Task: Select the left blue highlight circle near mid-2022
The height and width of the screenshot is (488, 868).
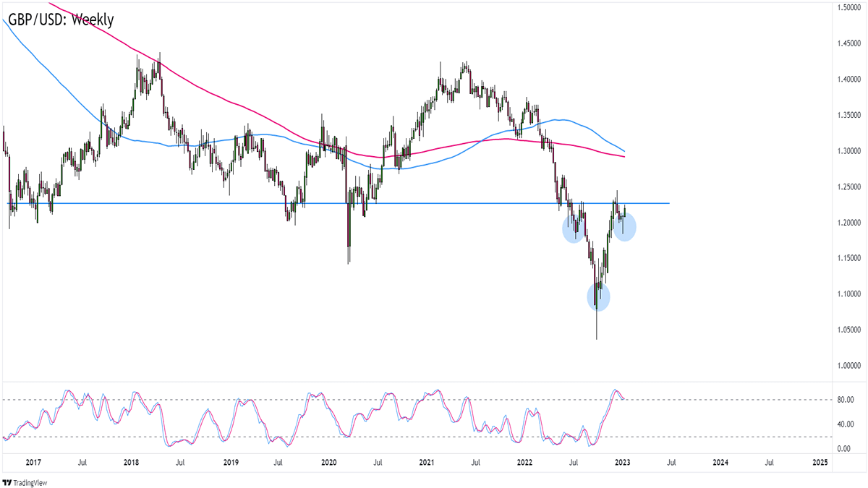Action: (x=575, y=229)
